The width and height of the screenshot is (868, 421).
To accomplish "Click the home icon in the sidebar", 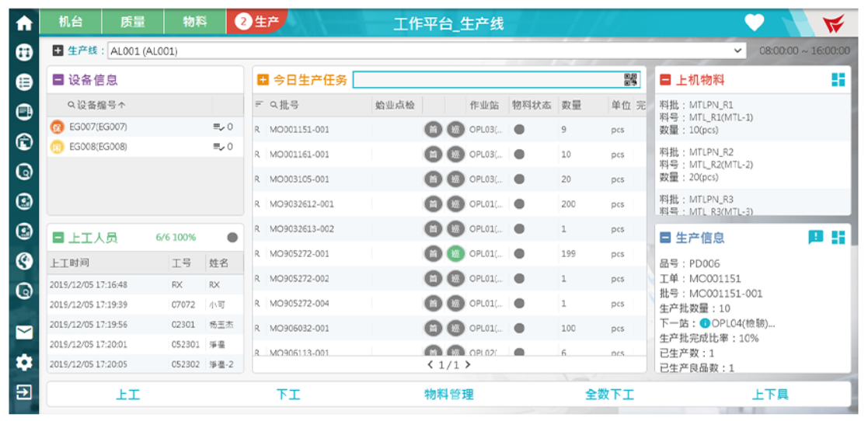I will point(24,23).
